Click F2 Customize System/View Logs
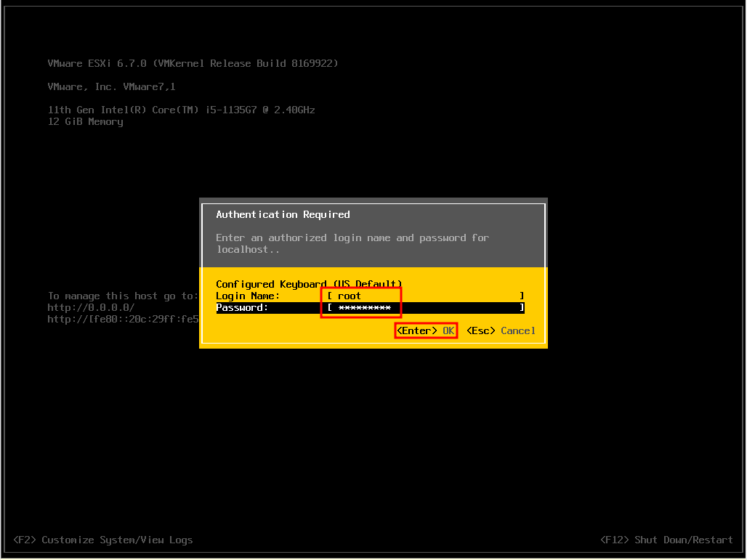The image size is (747, 560). point(103,540)
